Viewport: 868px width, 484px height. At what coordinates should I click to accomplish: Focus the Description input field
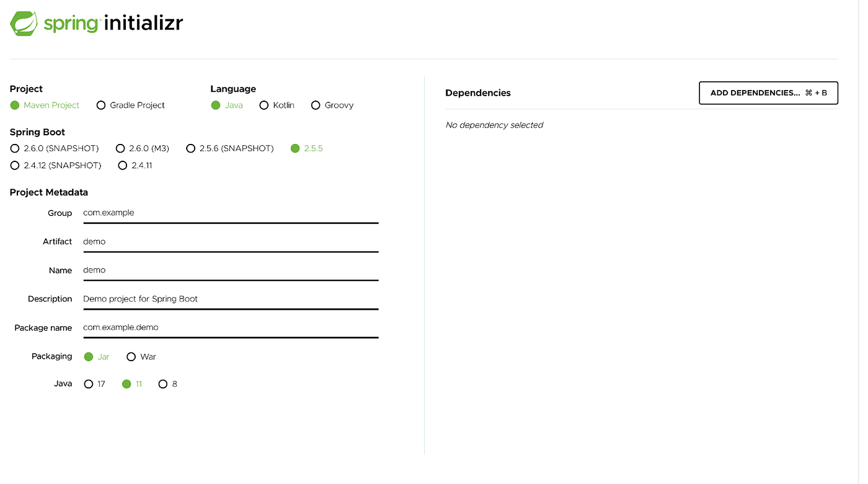[x=231, y=298]
